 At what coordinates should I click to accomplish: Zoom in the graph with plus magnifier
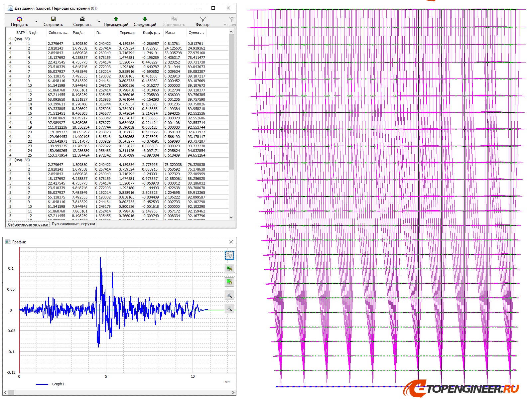229,309
